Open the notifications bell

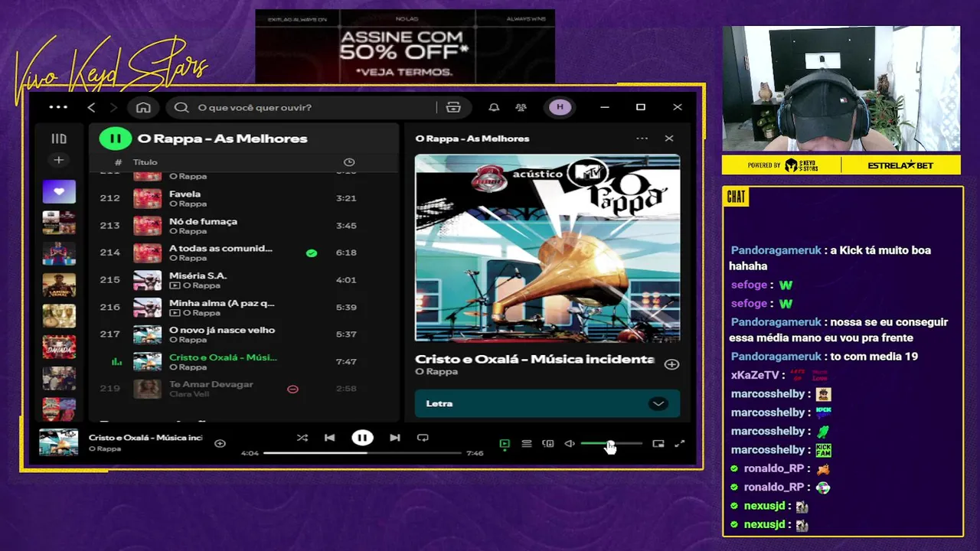click(x=494, y=107)
